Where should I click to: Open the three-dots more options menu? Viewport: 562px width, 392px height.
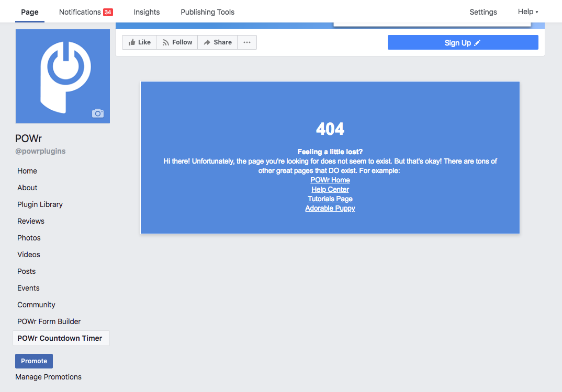[247, 42]
